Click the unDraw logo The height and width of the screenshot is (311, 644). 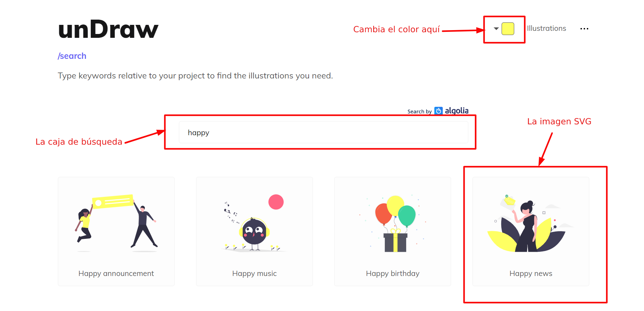point(108,29)
